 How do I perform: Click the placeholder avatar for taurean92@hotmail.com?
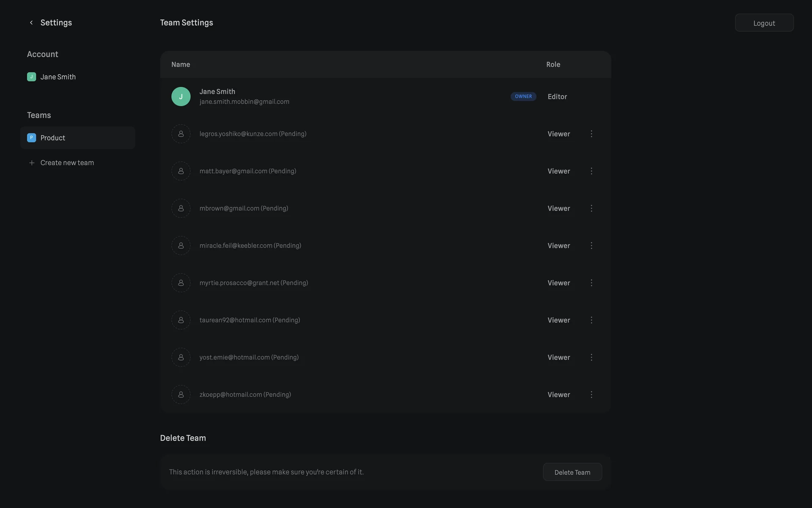181,320
